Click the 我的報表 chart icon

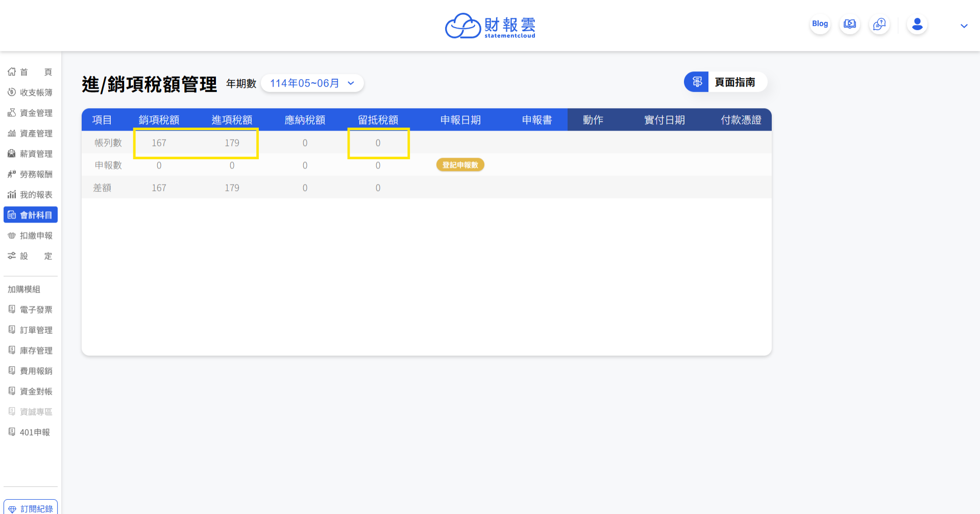tap(12, 194)
